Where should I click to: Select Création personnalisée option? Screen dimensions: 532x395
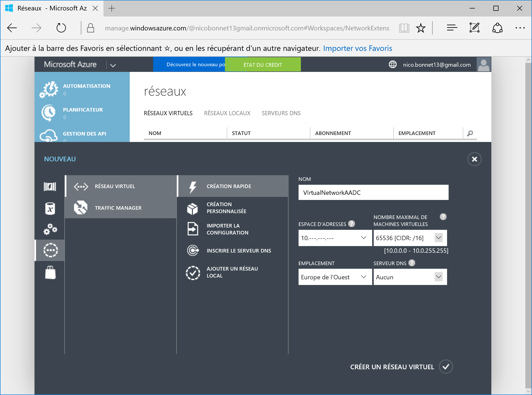(226, 208)
